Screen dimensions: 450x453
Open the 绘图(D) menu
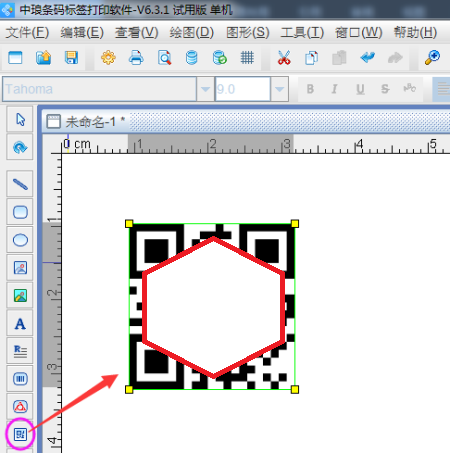(191, 33)
